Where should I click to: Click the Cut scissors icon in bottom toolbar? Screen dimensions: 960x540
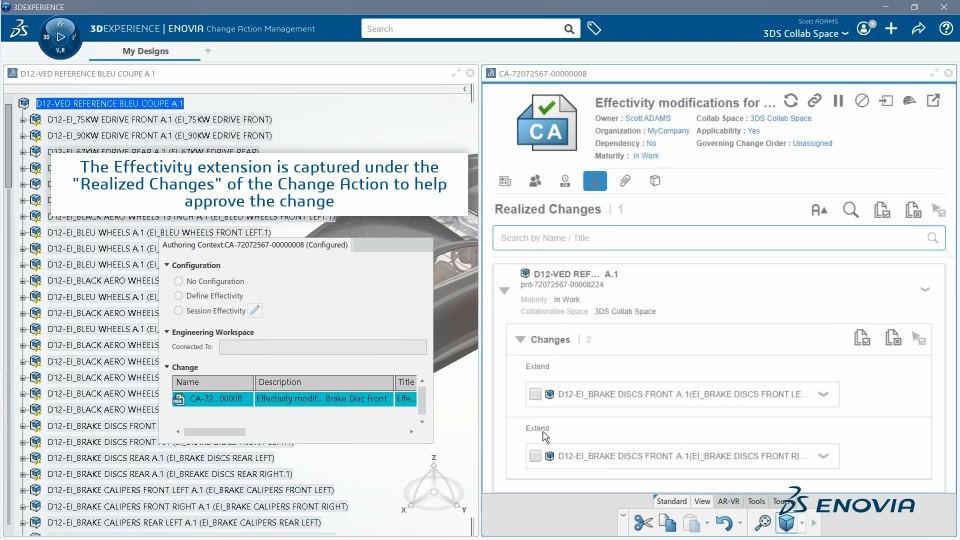[x=643, y=523]
